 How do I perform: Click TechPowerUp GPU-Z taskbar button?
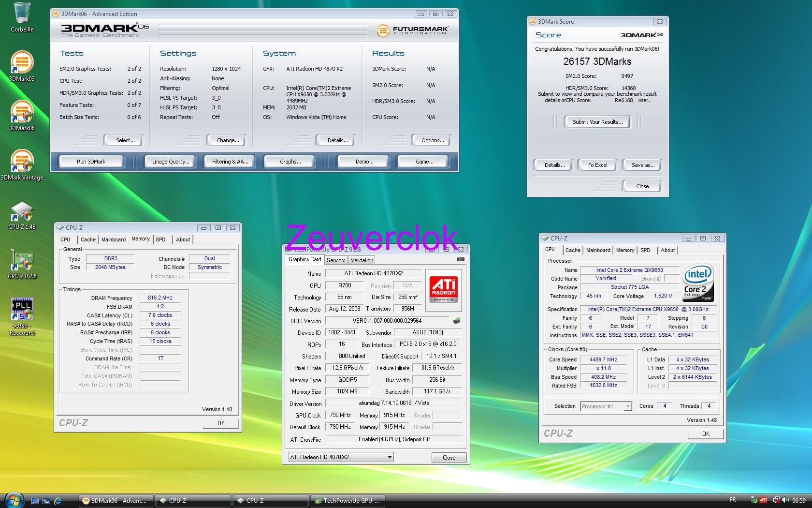pos(348,501)
